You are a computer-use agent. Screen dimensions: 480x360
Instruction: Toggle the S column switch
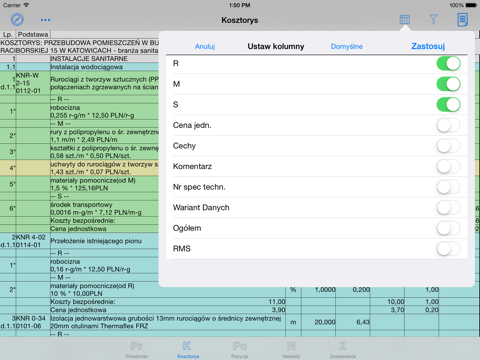click(x=448, y=105)
